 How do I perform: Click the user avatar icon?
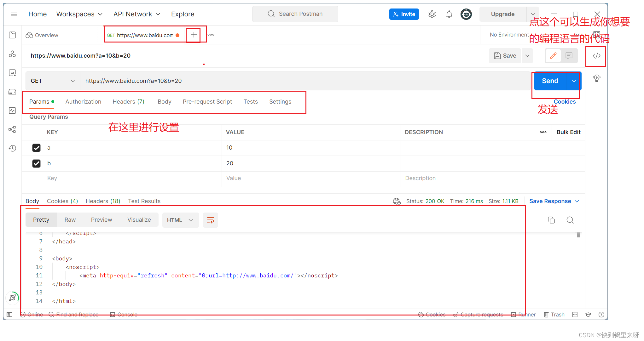pyautogui.click(x=466, y=14)
